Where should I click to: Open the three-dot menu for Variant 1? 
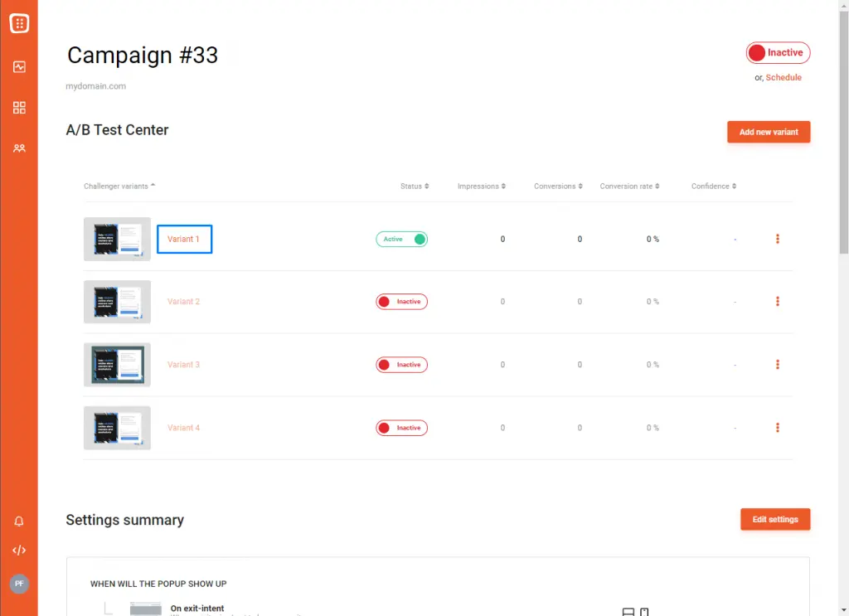click(777, 239)
